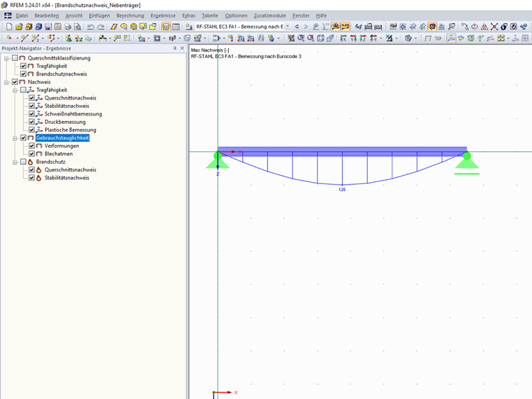Select the Stabilitätsnachweis item under Brandschutz
Image resolution: width=532 pixels, height=399 pixels.
pos(66,178)
